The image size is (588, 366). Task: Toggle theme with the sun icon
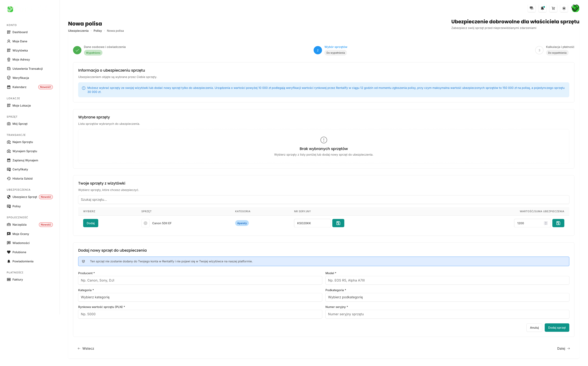564,8
